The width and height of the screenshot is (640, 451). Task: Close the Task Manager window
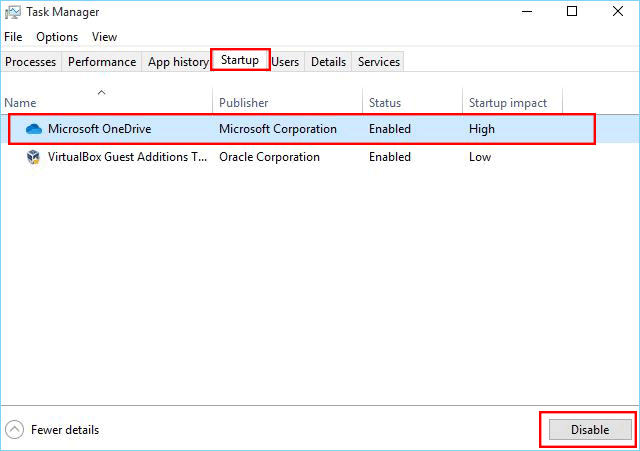[x=618, y=11]
